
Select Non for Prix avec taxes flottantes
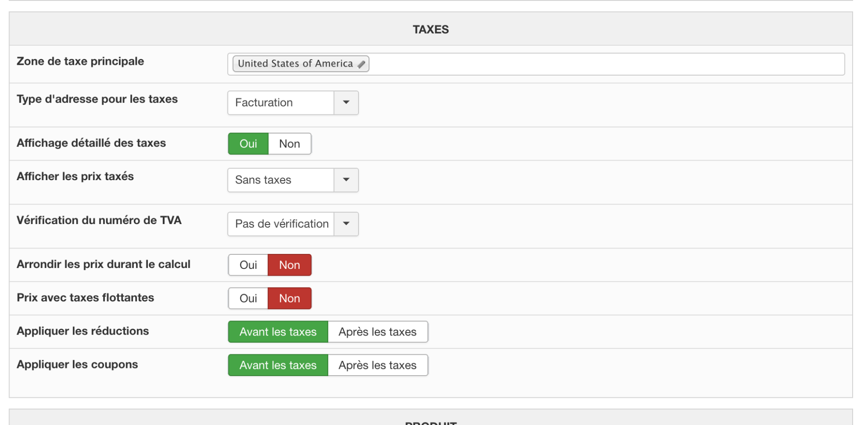[x=289, y=299]
